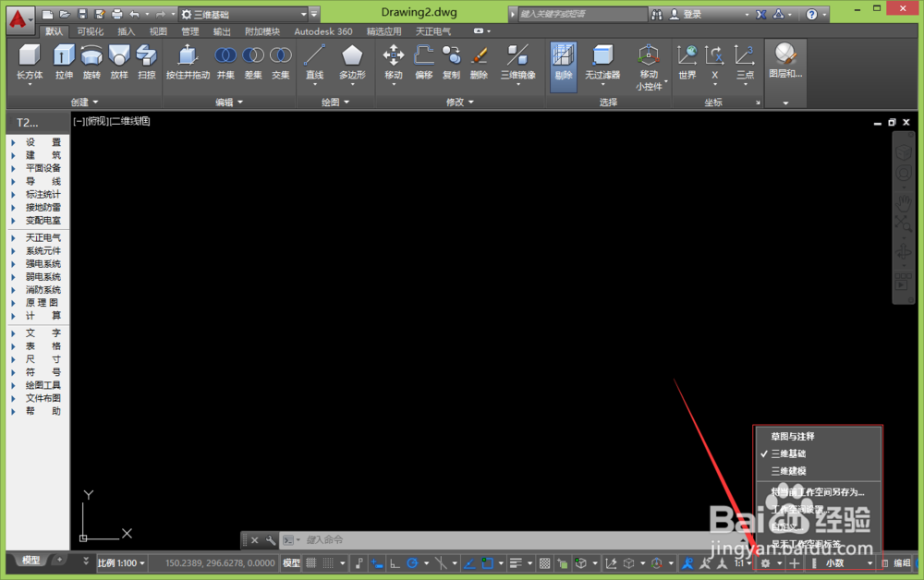Image resolution: width=924 pixels, height=580 pixels.
Task: Expand the 创建 panel dropdown
Action: (x=84, y=103)
